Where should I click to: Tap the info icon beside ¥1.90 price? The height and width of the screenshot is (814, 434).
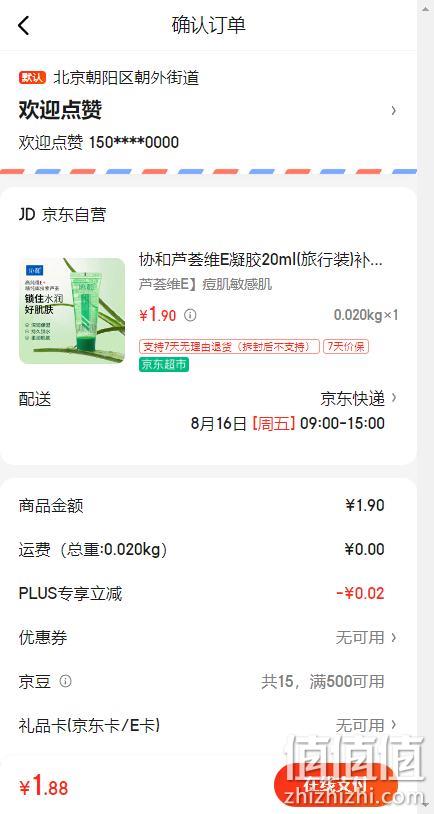191,315
